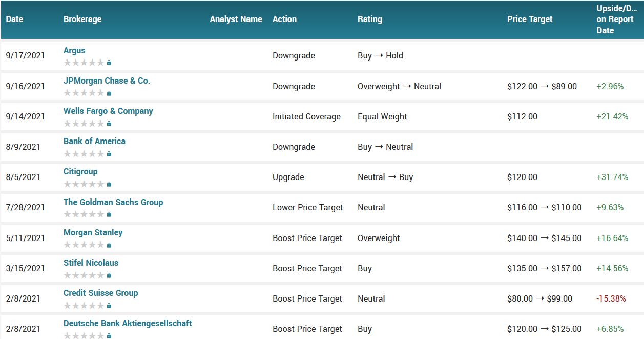644x339 pixels.
Task: Click the lock icon under Citigroup
Action: (x=109, y=184)
